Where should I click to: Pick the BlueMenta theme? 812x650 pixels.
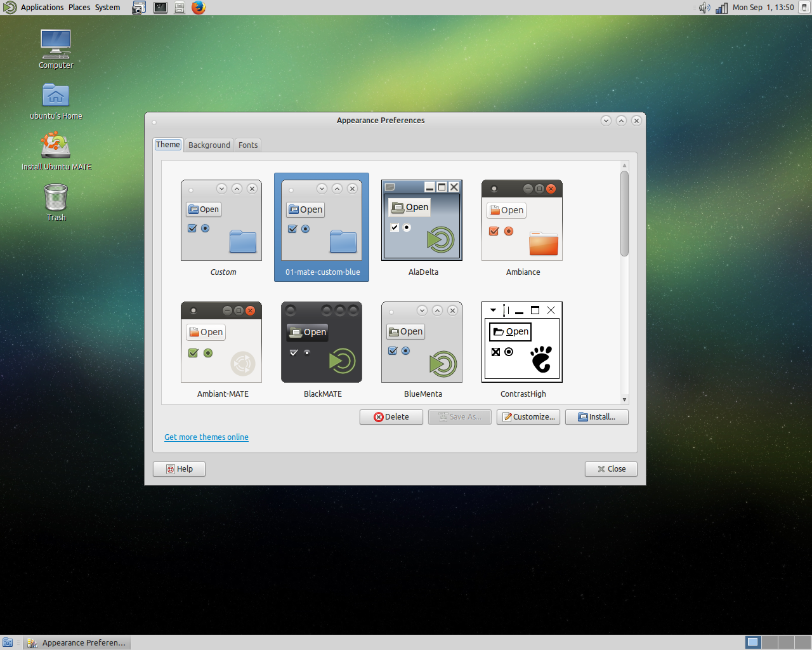422,349
